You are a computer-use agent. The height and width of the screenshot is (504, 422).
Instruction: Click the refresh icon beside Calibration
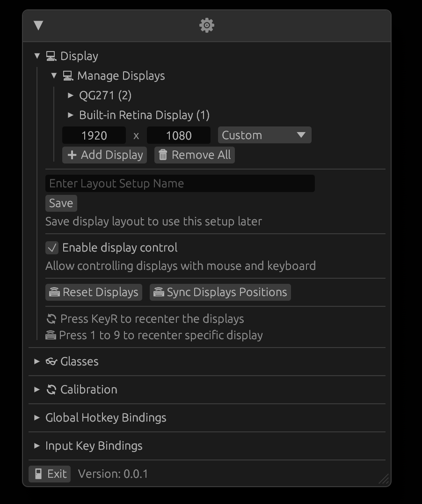pos(51,390)
